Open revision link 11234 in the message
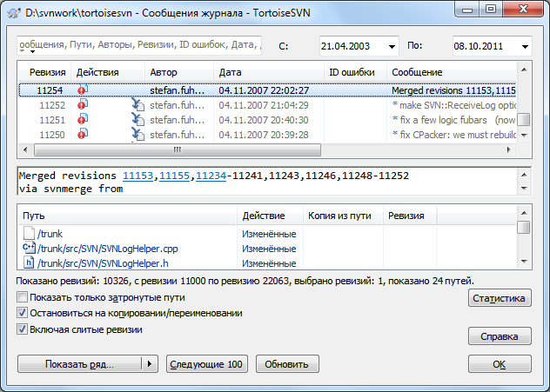This screenshot has width=550, height=392. [211, 176]
